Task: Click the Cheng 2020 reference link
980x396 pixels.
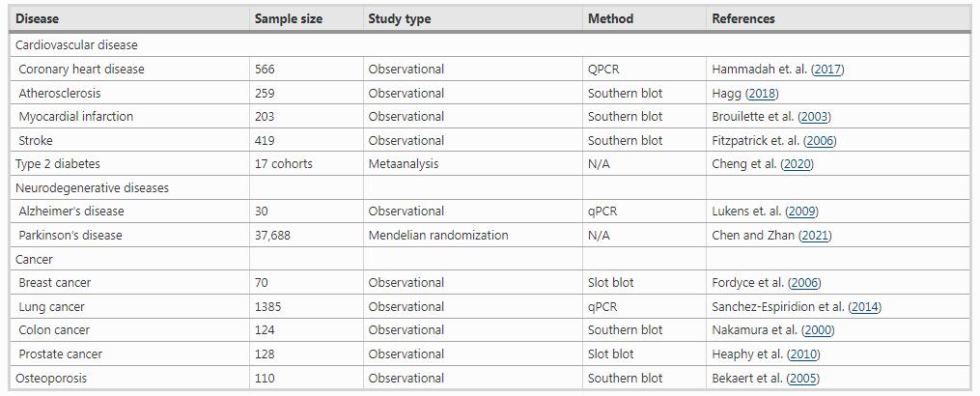Action: (x=797, y=164)
